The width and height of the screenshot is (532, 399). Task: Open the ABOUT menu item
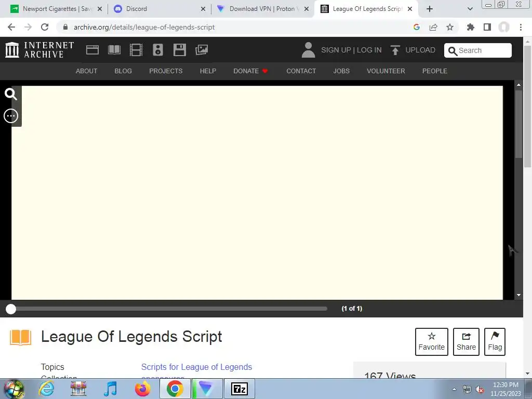[x=87, y=71]
